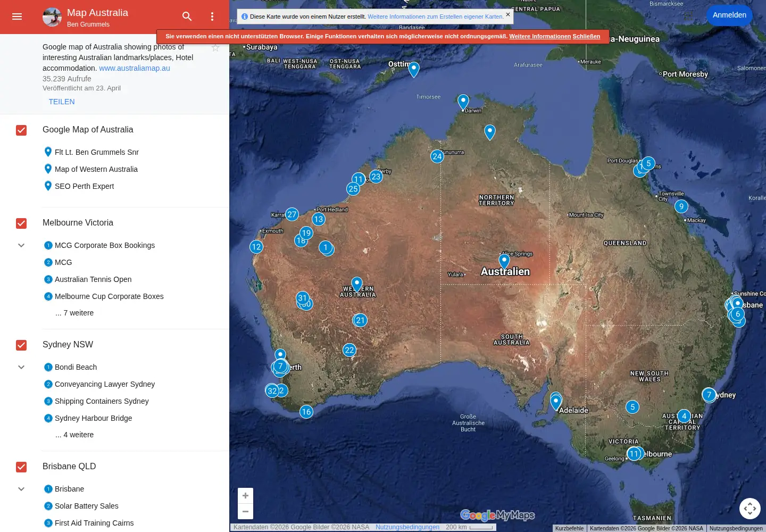
Task: Toggle Brisbane QLD layer checkbox
Action: click(x=21, y=467)
